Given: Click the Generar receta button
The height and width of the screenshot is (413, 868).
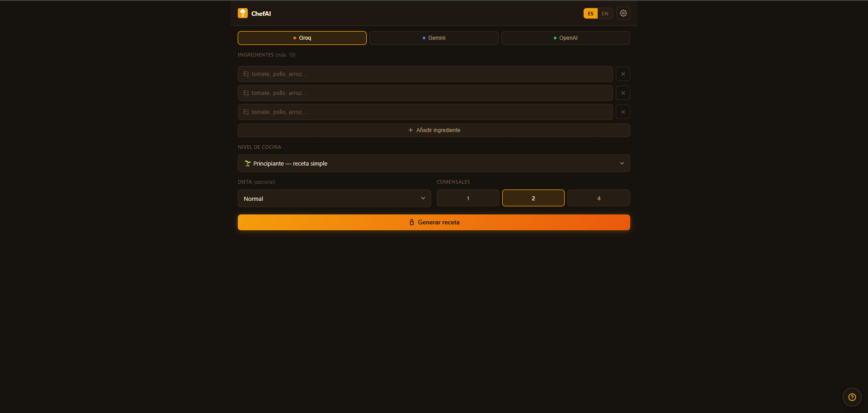Looking at the screenshot, I should click(434, 222).
